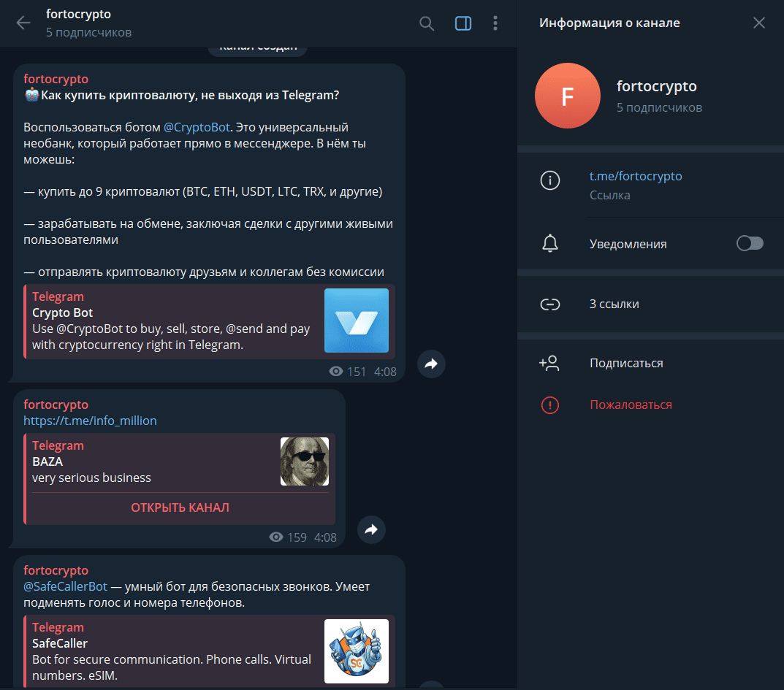Click the bell notifications icon

coord(550,243)
